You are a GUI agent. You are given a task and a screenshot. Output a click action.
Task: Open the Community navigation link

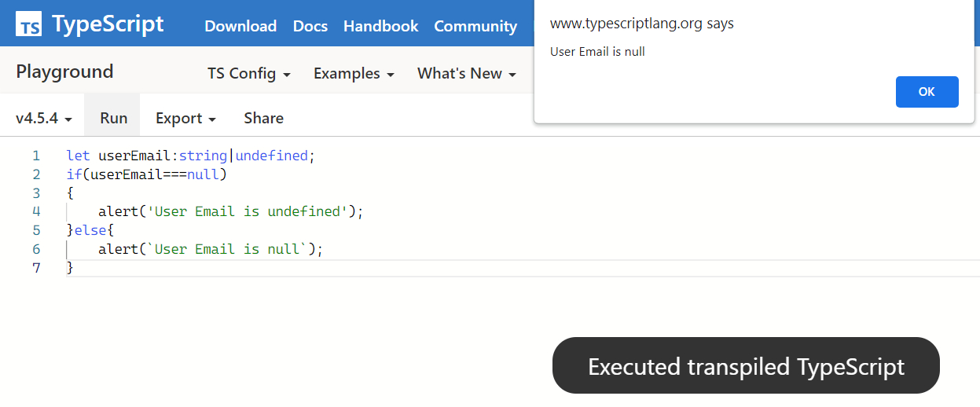[x=475, y=26]
